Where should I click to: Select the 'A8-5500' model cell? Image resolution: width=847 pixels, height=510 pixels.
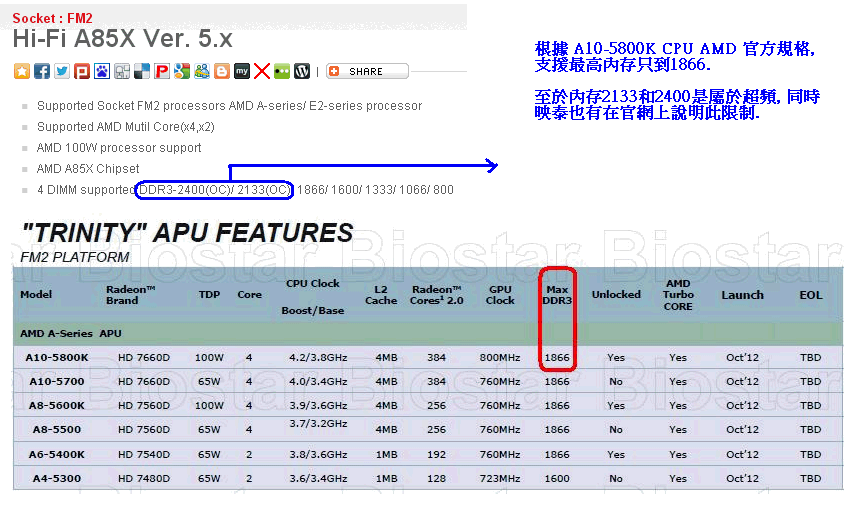tap(57, 430)
